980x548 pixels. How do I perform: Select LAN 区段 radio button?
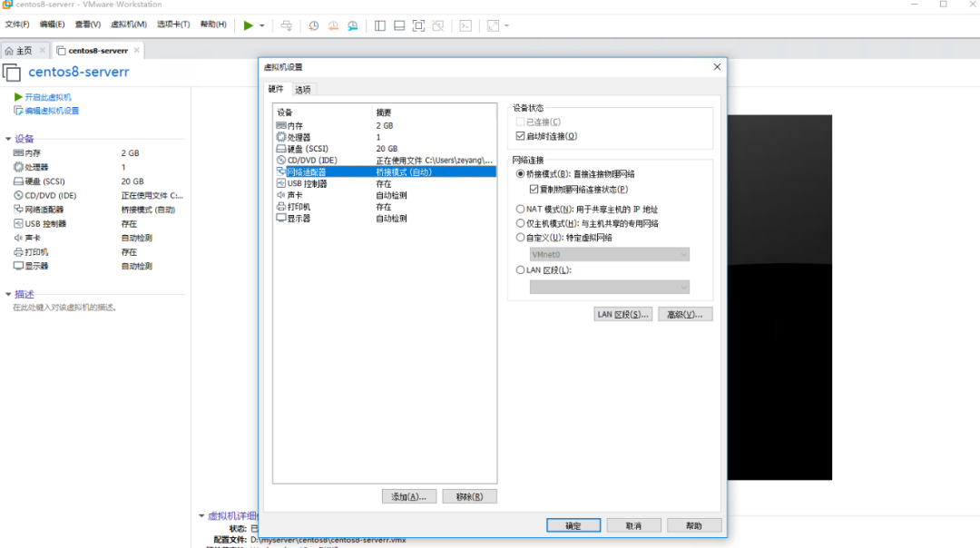click(520, 270)
